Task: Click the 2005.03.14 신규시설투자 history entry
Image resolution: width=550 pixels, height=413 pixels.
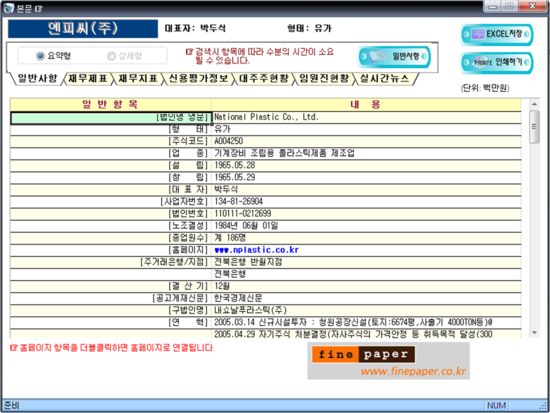Action: [353, 322]
